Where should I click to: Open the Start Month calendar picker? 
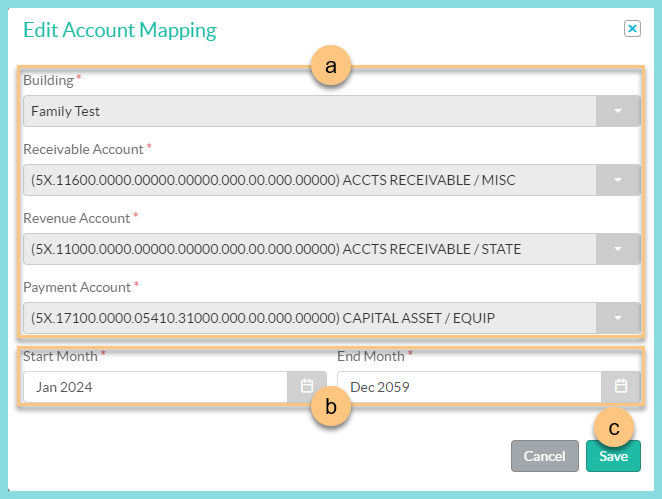click(x=307, y=386)
